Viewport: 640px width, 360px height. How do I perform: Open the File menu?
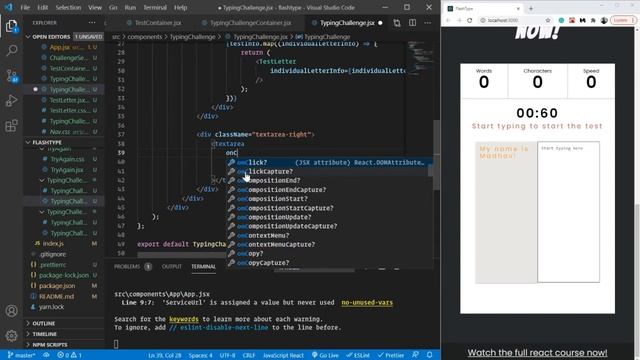pyautogui.click(x=25, y=7)
